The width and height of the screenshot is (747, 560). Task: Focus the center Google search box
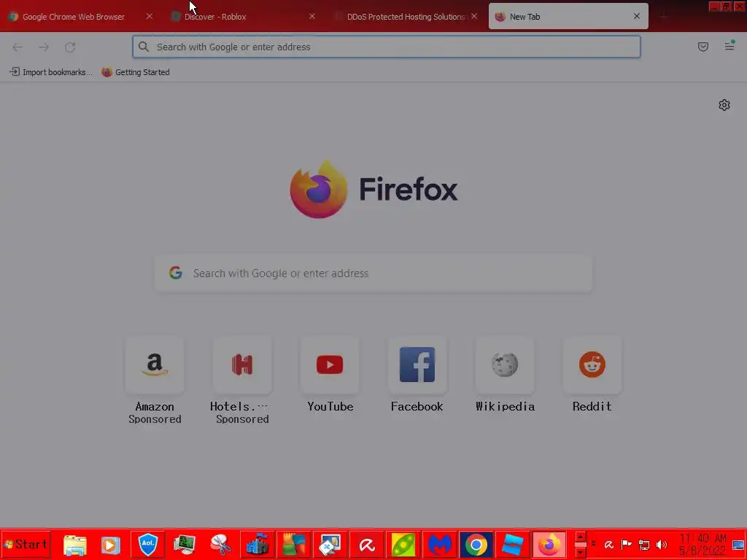click(x=373, y=273)
